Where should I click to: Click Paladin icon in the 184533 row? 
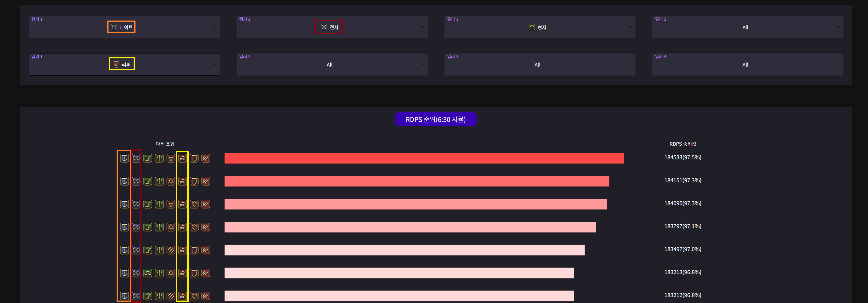[x=124, y=158]
